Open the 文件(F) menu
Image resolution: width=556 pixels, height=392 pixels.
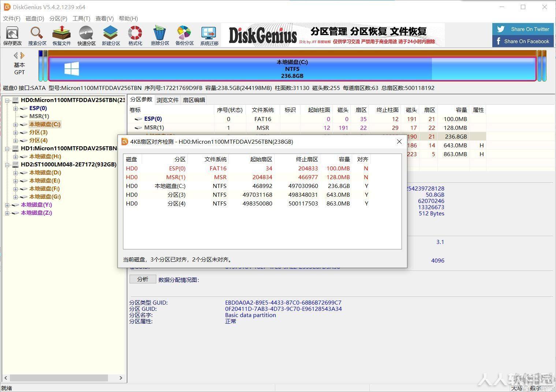click(12, 18)
